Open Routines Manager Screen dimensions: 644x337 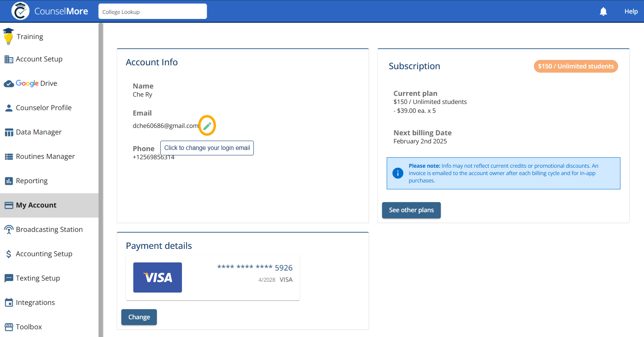point(49,157)
